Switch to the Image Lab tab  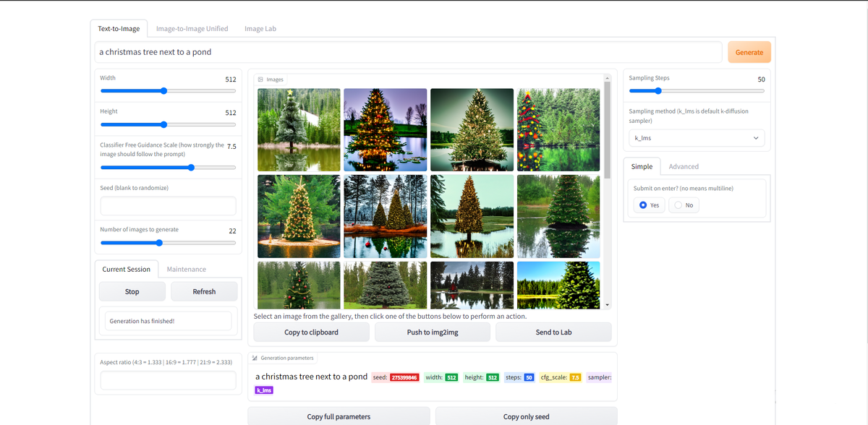(x=260, y=28)
